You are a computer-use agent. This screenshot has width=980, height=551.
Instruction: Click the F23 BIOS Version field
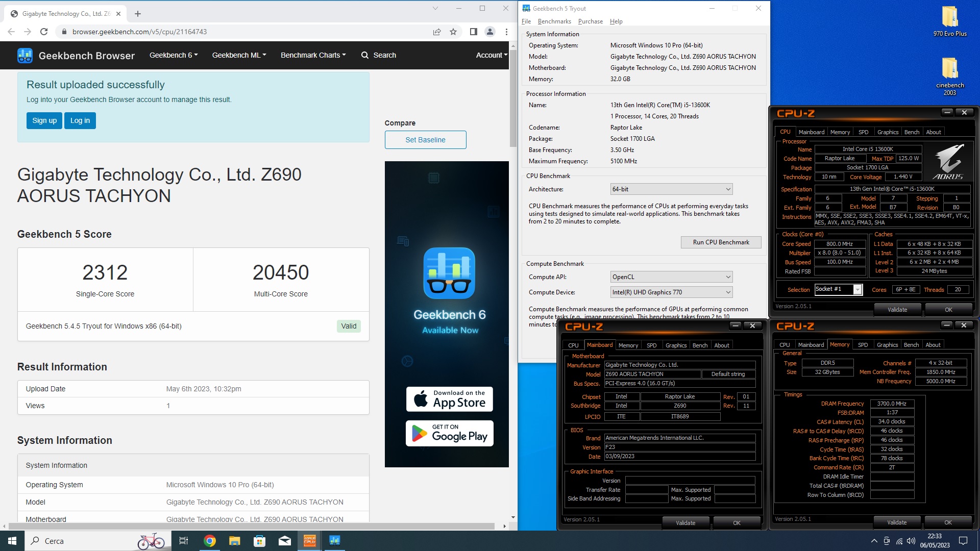click(679, 447)
